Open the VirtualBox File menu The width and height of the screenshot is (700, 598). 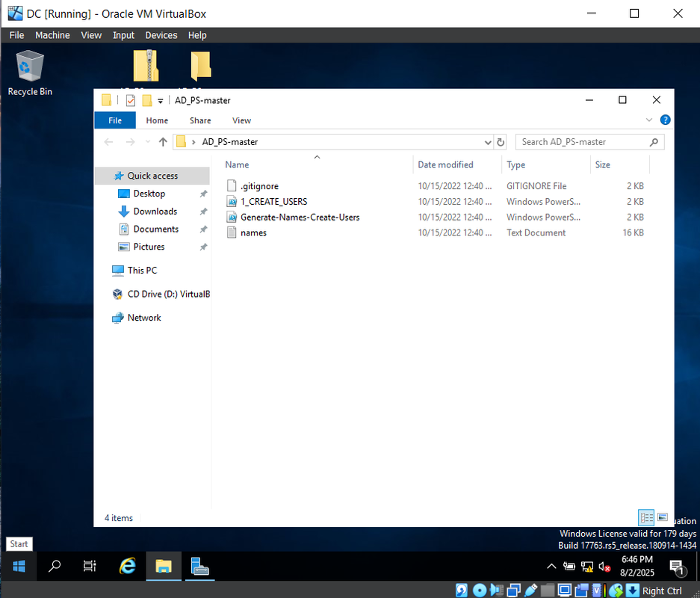(x=16, y=35)
